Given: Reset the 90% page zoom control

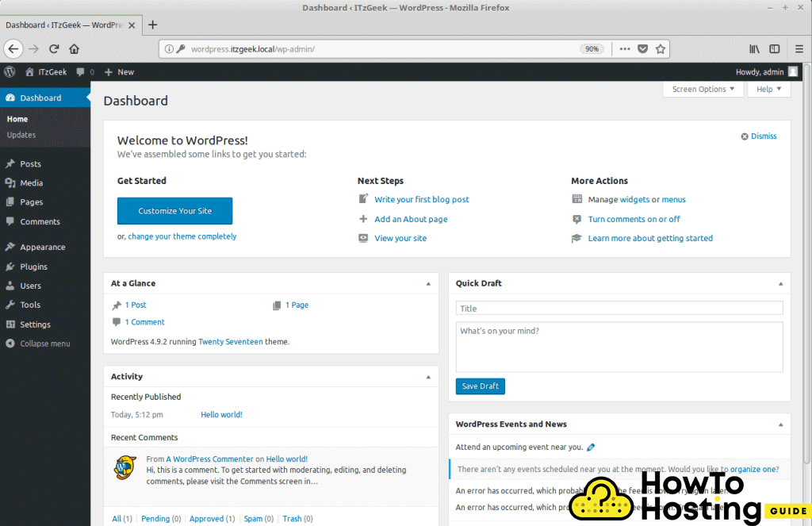Looking at the screenshot, I should 592,48.
